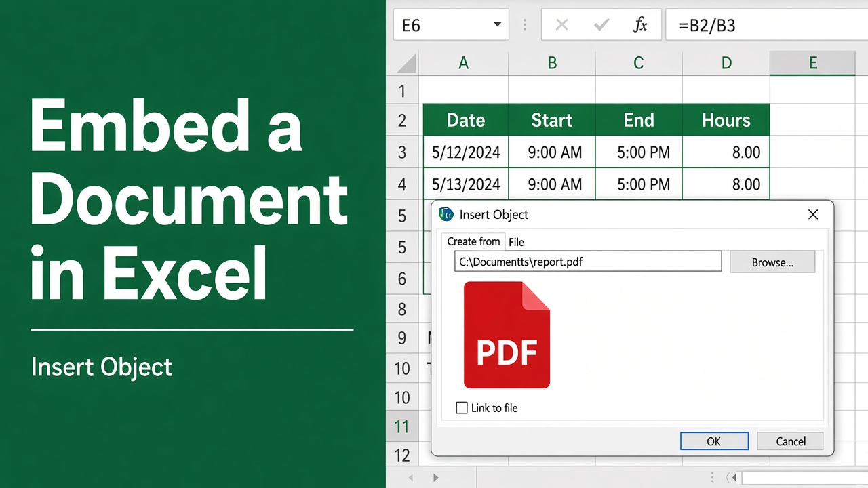Click Cancel in Insert Object dialog
Image resolution: width=868 pixels, height=488 pixels.
click(x=791, y=441)
